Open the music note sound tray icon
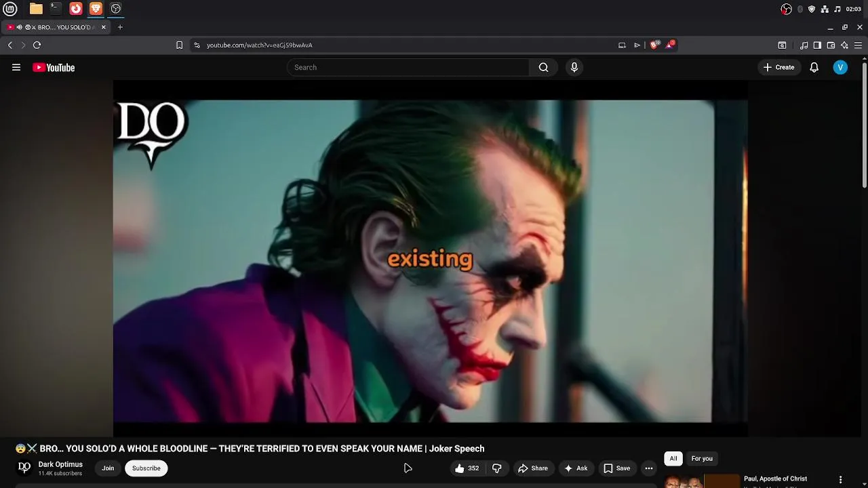868x488 pixels. (837, 9)
